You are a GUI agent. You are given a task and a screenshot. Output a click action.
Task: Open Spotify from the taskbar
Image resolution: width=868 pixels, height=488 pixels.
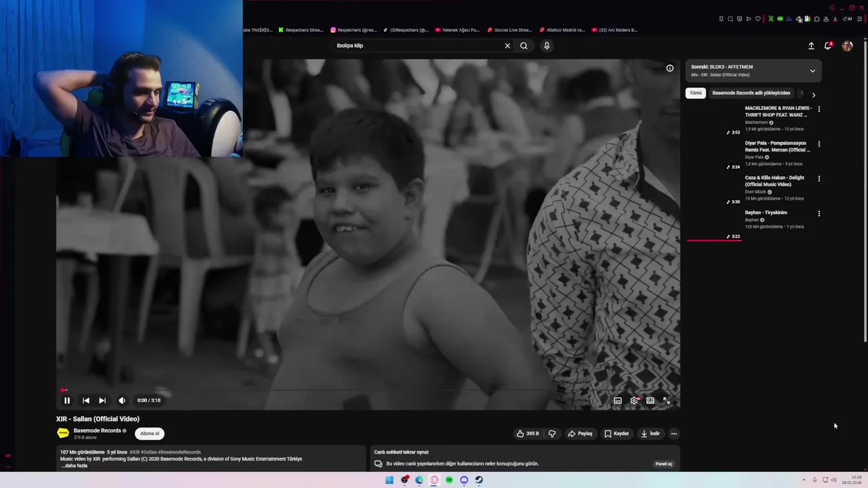tap(449, 480)
